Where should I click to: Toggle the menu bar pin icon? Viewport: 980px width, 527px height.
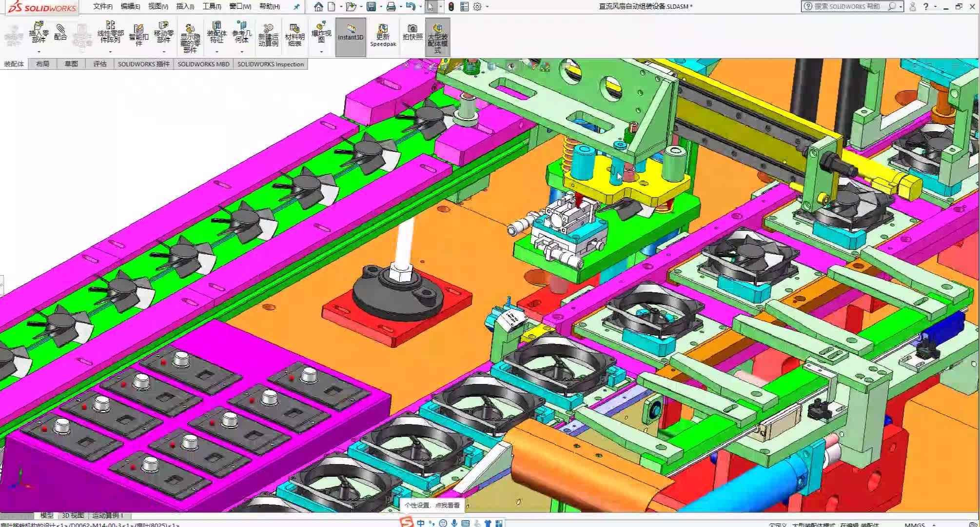pyautogui.click(x=296, y=7)
